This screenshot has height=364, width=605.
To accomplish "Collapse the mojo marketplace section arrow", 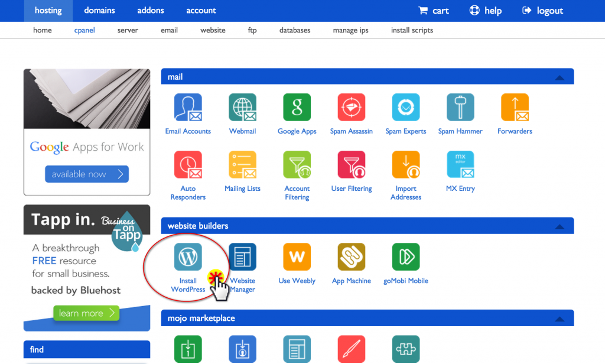I will (x=560, y=319).
